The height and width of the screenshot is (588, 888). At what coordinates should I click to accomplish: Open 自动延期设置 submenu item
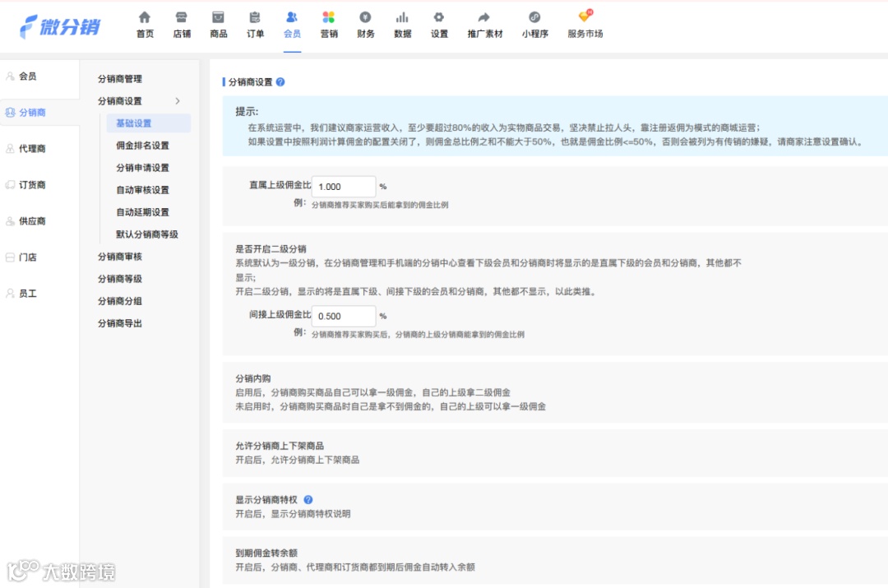click(143, 212)
